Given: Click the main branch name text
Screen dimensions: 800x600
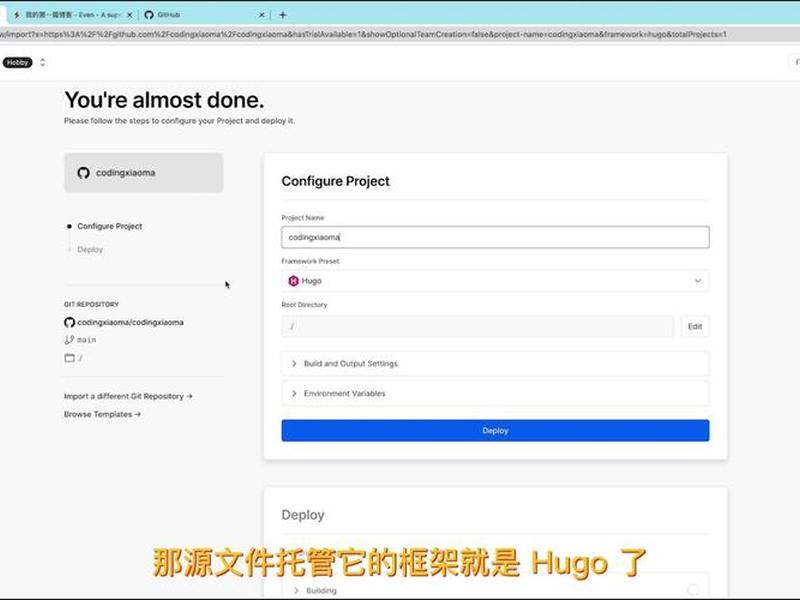Looking at the screenshot, I should [86, 340].
